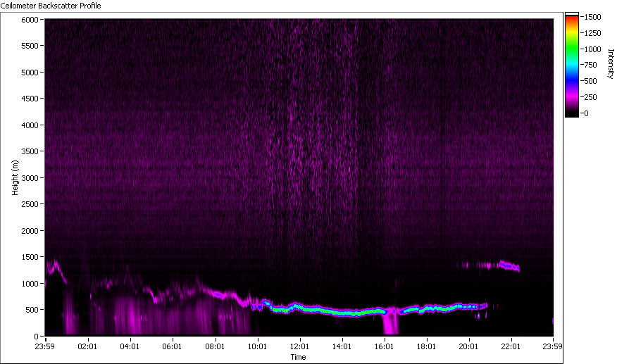Image resolution: width=617 pixels, height=364 pixels.
Task: Click the 08:01 time tick label
Action: (215, 346)
